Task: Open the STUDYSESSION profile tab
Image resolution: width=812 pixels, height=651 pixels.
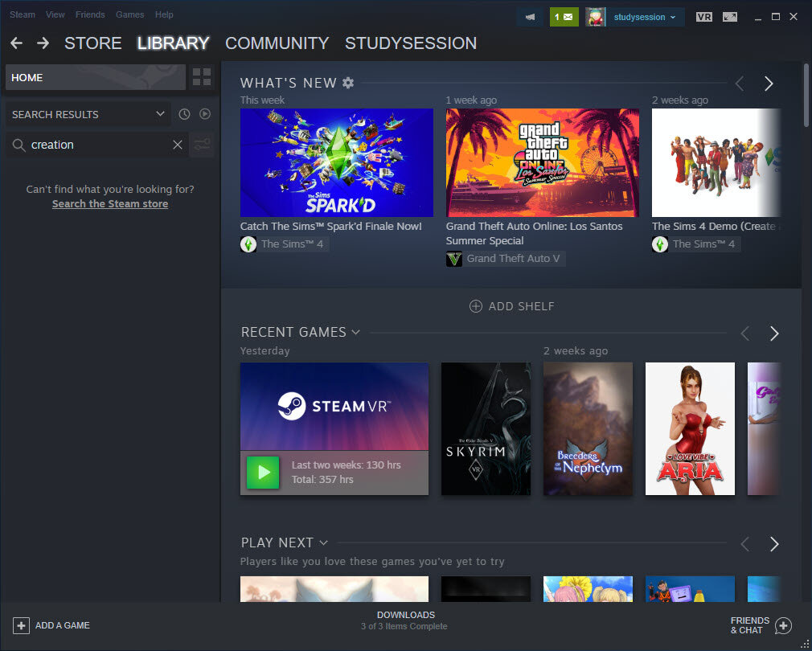Action: point(411,43)
